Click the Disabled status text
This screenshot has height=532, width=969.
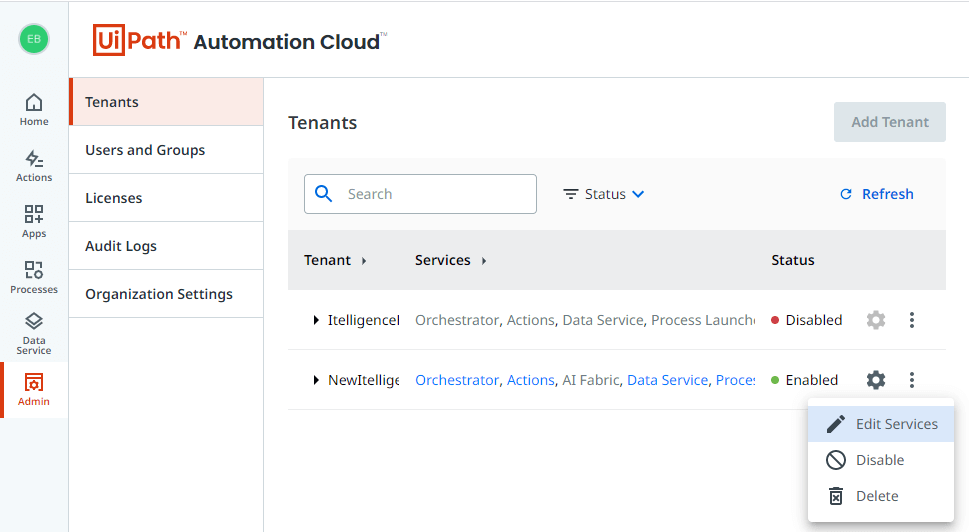(814, 320)
